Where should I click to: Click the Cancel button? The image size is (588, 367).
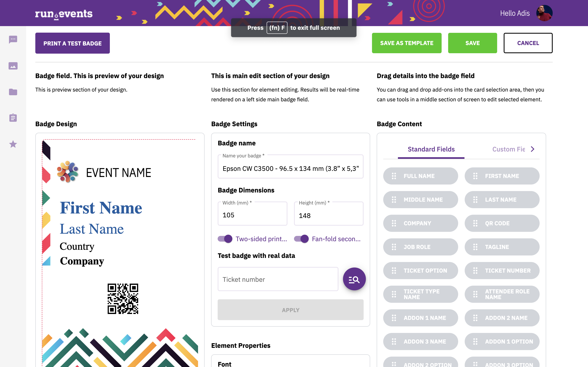point(528,43)
